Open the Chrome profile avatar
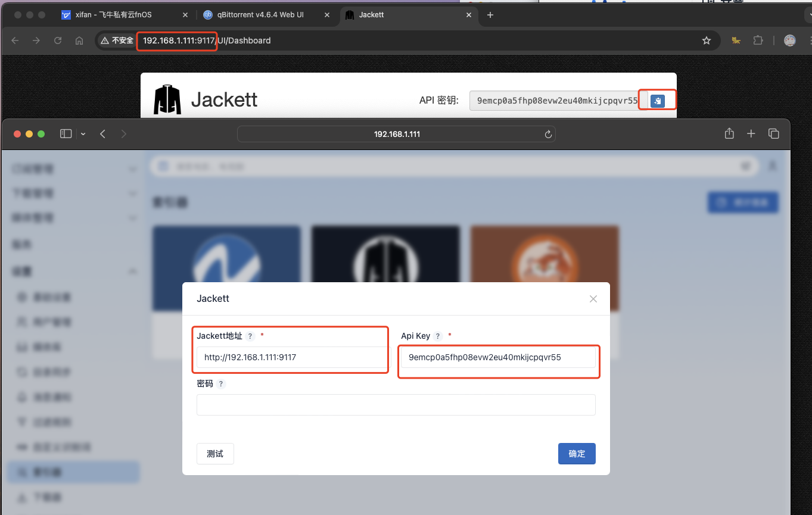Viewport: 812px width, 515px height. (790, 40)
